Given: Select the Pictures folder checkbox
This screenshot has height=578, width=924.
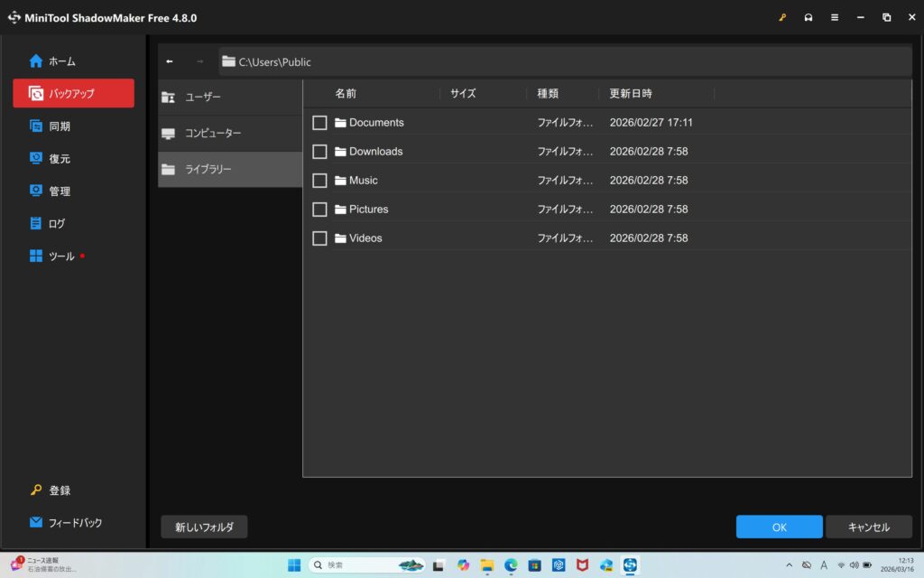Looking at the screenshot, I should tap(319, 210).
